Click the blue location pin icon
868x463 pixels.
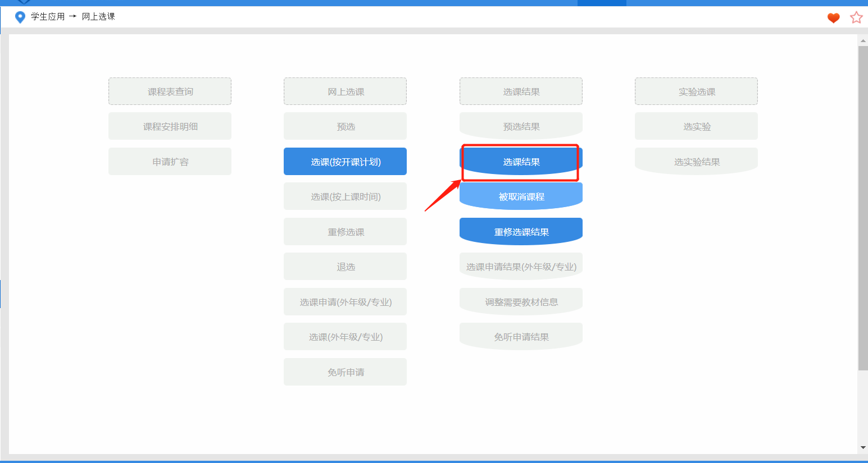click(21, 16)
